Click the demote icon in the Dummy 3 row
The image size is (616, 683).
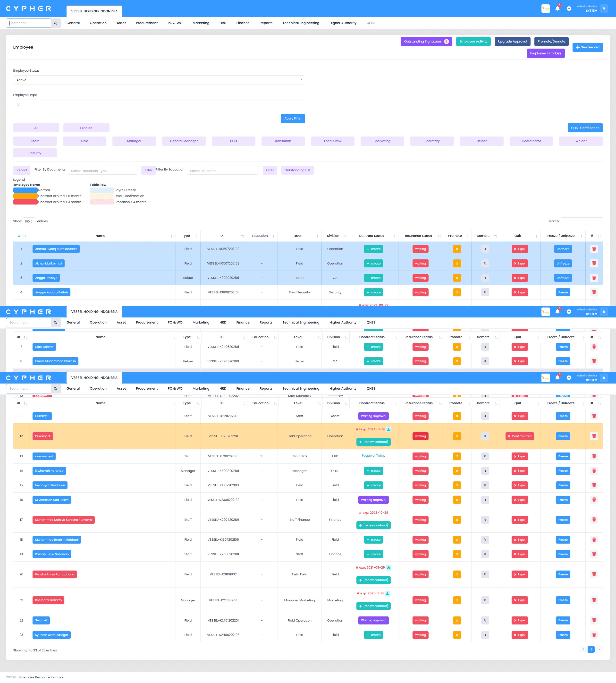click(485, 416)
